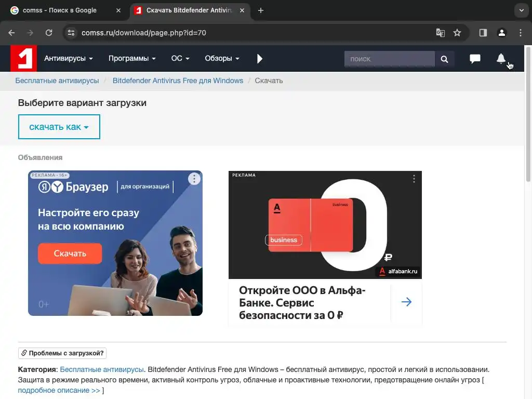Click 'Настройте его сразу' text in the Yandex ad
This screenshot has height=399, width=532.
(88, 212)
